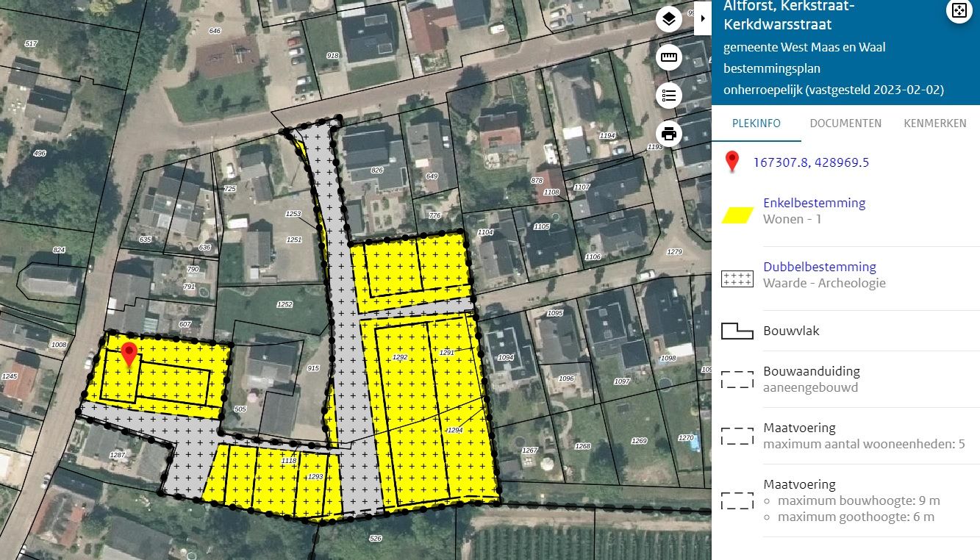Click the yellow Wonen - 1 swatch
The image size is (980, 560).
737,215
